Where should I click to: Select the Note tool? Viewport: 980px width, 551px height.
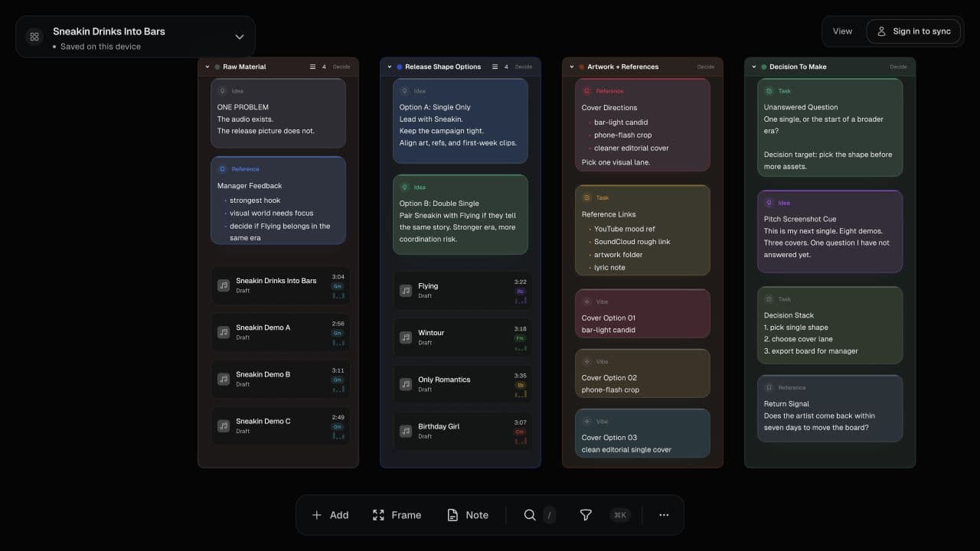point(468,515)
